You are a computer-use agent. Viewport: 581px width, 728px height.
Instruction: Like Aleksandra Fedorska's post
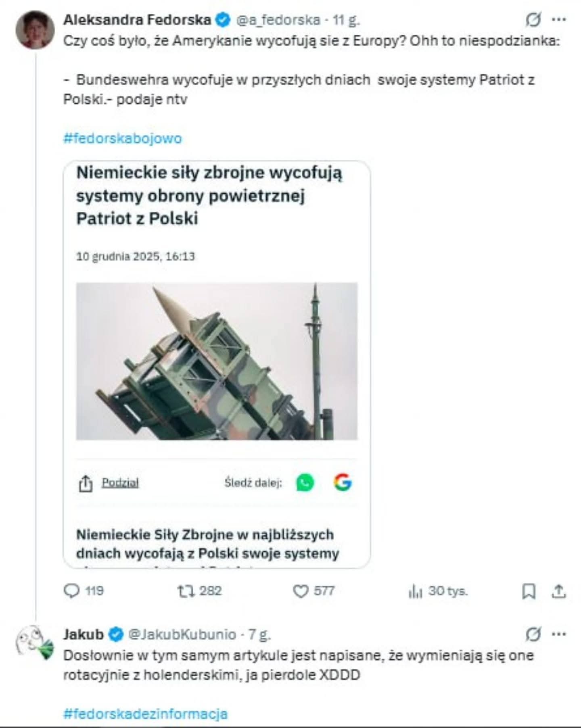(301, 591)
